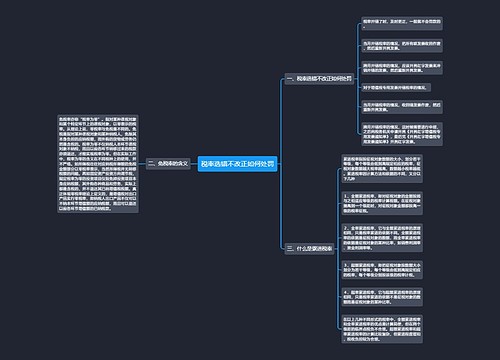
Task: Click leaf 当月开错税率 recalling all invoice copies
Action: pos(402,46)
